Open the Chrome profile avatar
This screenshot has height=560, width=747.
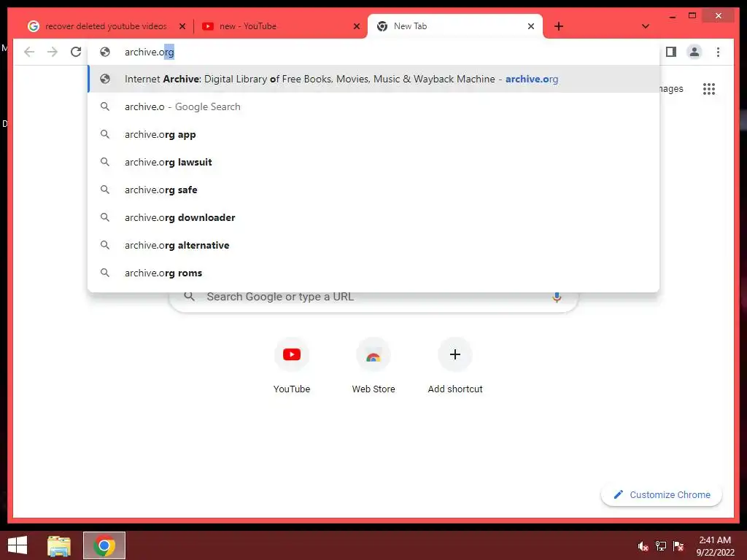[x=694, y=52]
